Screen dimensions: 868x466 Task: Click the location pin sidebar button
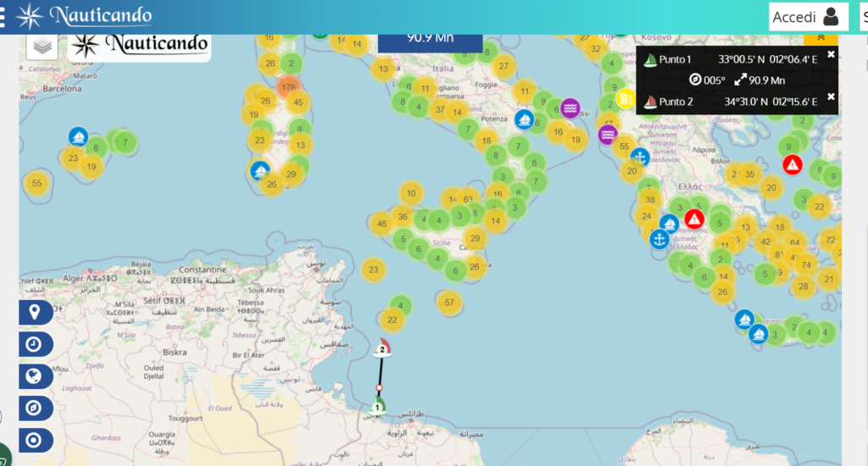[35, 313]
